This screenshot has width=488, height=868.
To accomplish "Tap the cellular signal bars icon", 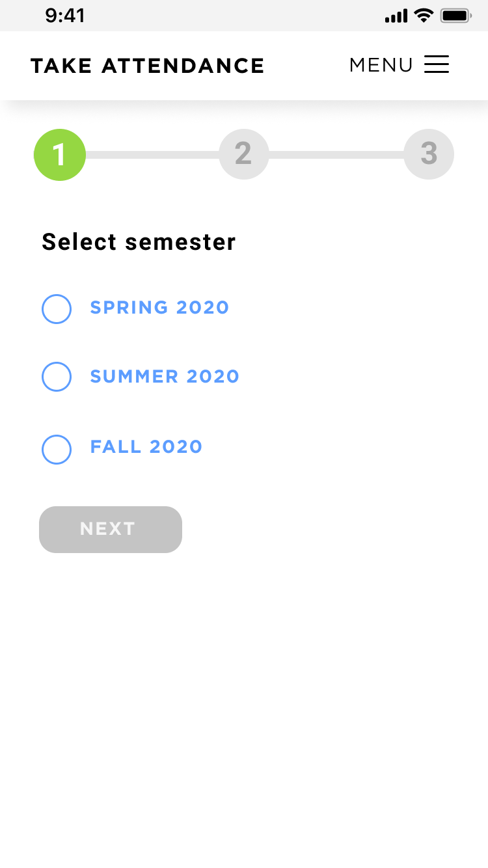I will coord(396,16).
